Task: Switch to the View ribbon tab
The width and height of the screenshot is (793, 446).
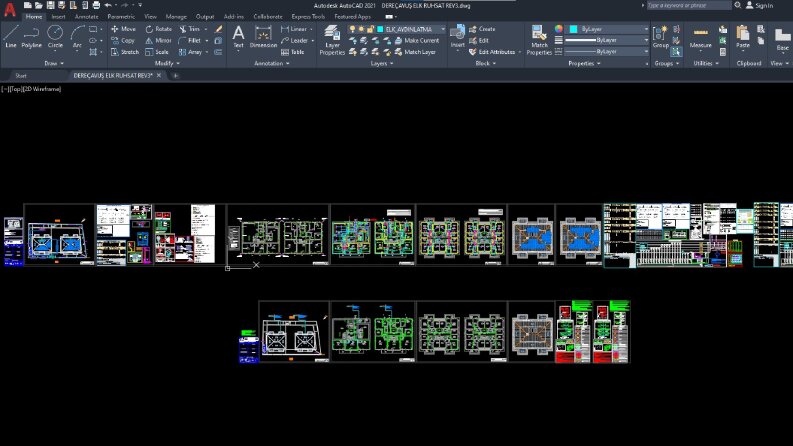Action: click(150, 17)
